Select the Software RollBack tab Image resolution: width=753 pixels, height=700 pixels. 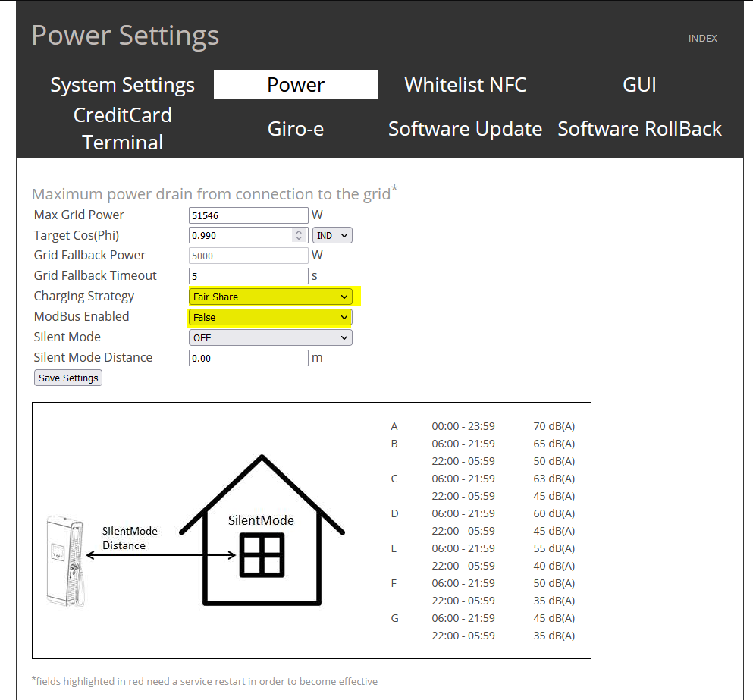[639, 129]
